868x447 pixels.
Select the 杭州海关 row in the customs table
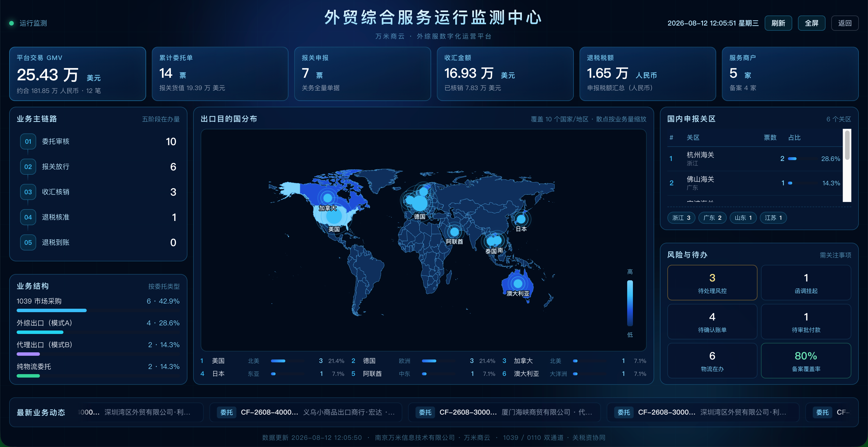755,159
